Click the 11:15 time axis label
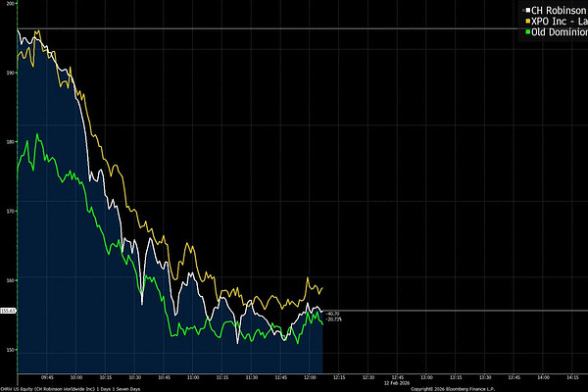Viewport: 588px width, 392px height. pos(222,377)
